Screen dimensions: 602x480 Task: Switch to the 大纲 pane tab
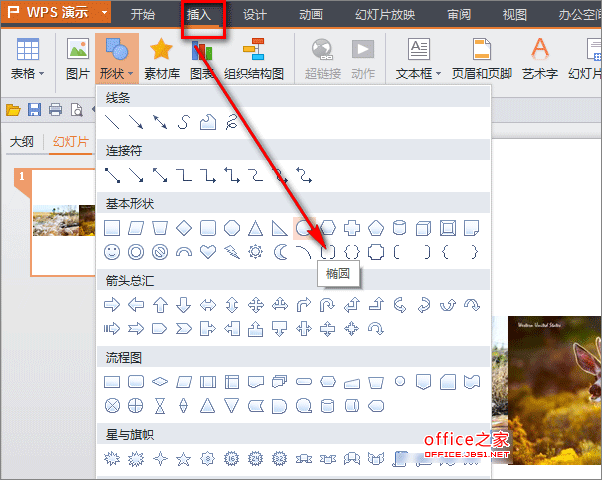(x=22, y=142)
